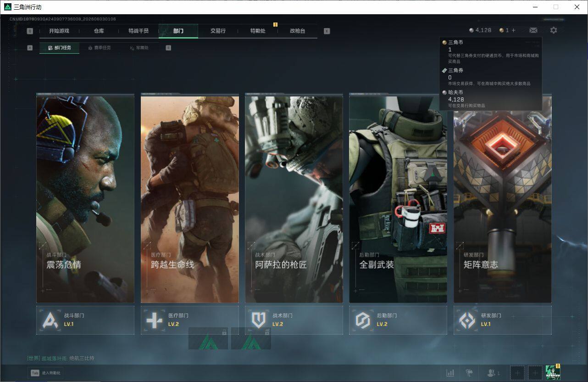Screen dimensions: 588x382
Task: Open the 仓库 tab
Action: coord(99,31)
